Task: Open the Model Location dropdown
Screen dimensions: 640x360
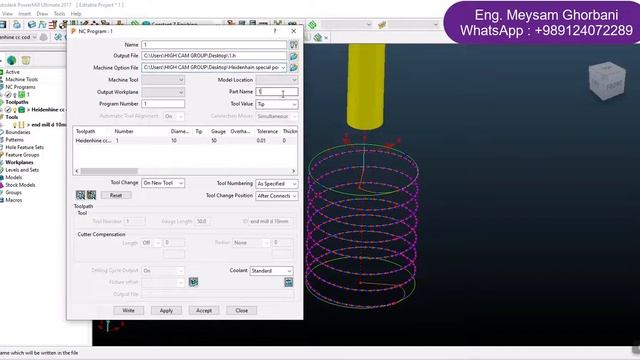Action: click(x=277, y=80)
